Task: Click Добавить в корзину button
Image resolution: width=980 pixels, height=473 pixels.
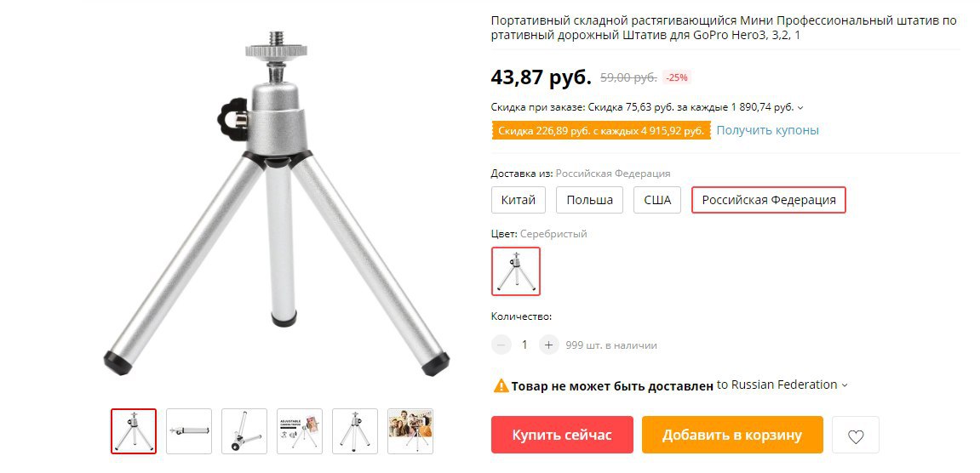Action: point(732,435)
